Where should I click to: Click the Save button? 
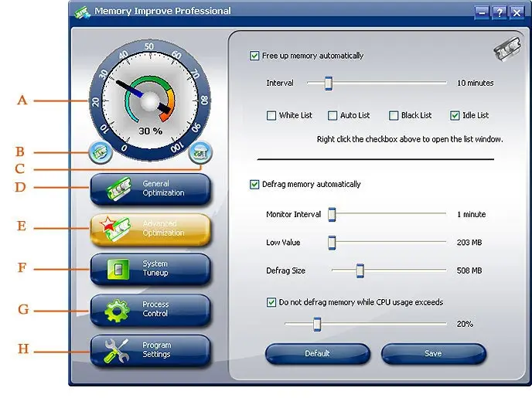[x=434, y=354]
